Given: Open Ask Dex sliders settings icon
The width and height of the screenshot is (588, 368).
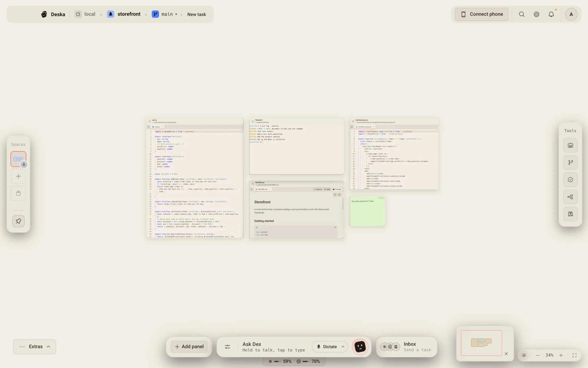Looking at the screenshot, I should (227, 347).
